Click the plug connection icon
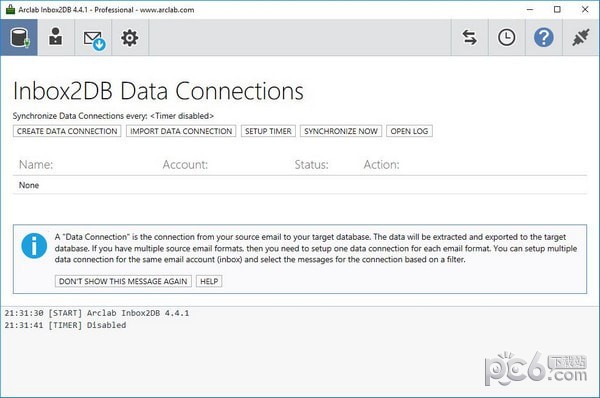 click(580, 38)
